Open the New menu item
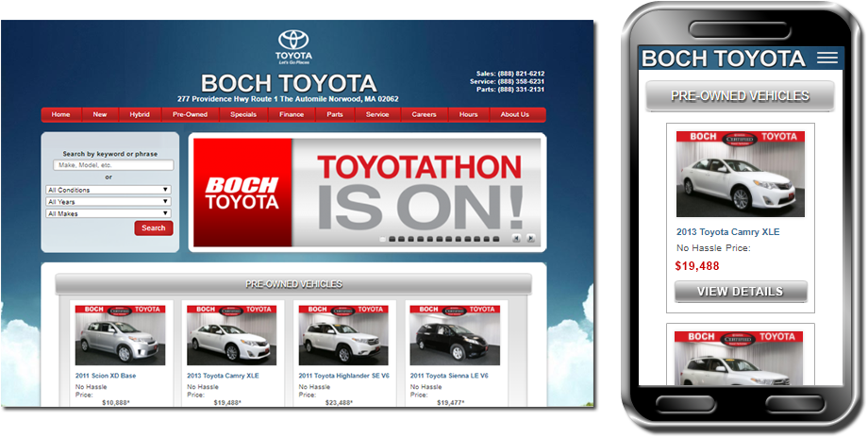The width and height of the screenshot is (868, 438). tap(100, 114)
